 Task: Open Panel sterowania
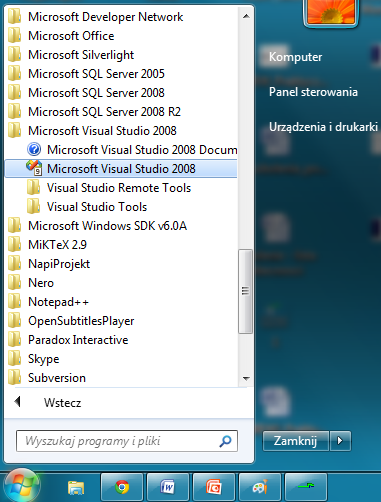tap(313, 92)
